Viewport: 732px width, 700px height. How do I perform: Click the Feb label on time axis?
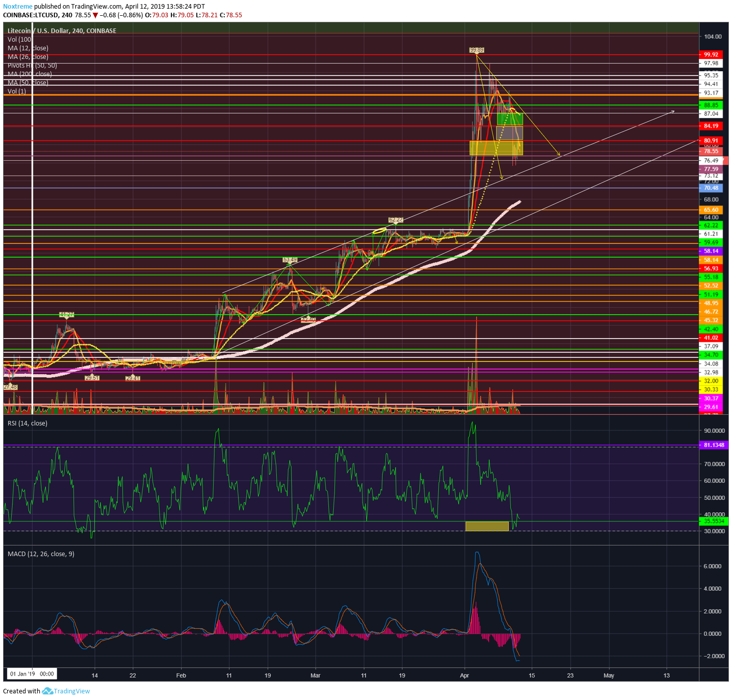181,676
